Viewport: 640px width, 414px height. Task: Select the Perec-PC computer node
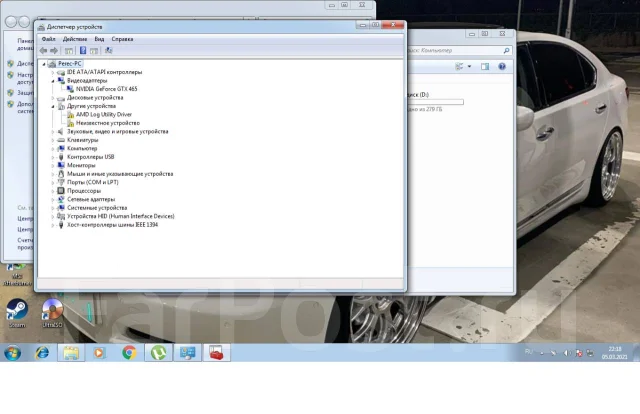coord(70,64)
